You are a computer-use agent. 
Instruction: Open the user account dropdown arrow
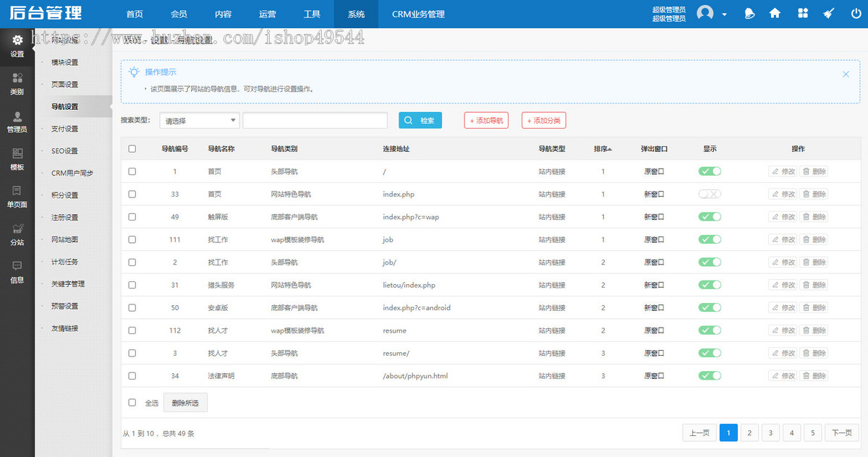[724, 14]
